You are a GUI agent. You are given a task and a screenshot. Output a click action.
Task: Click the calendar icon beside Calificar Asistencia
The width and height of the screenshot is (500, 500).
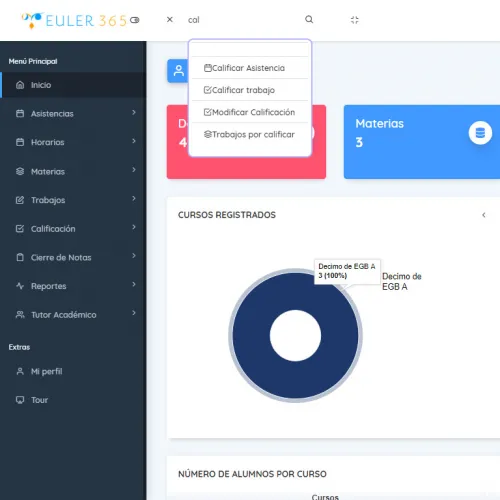(x=208, y=68)
